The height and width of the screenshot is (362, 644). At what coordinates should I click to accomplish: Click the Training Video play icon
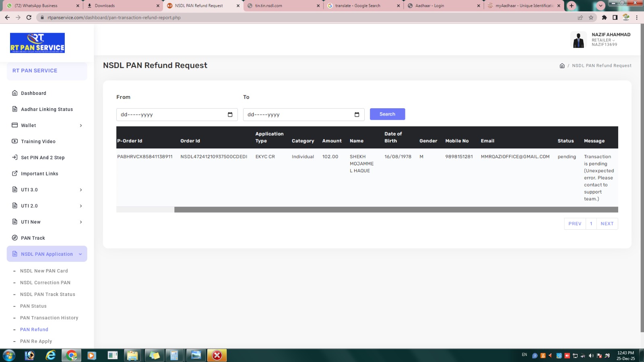point(15,141)
